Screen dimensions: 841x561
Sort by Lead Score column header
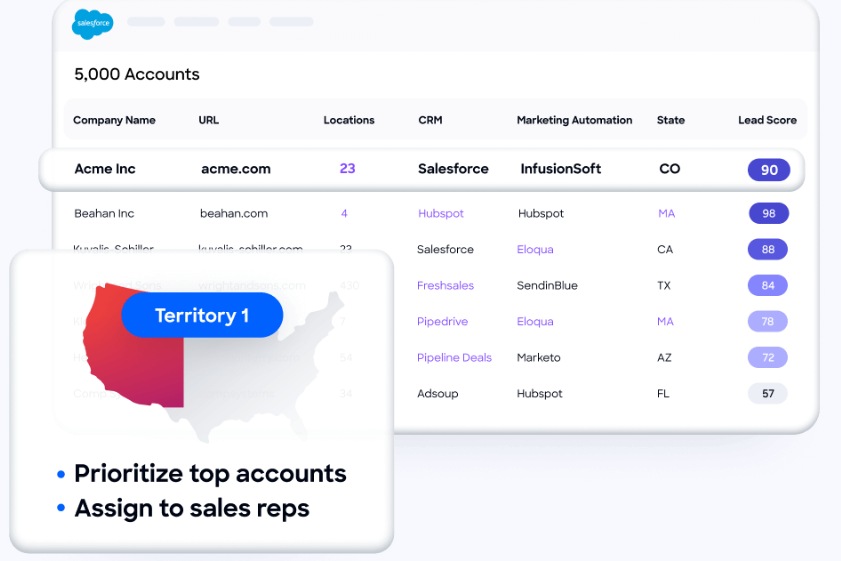point(767,120)
